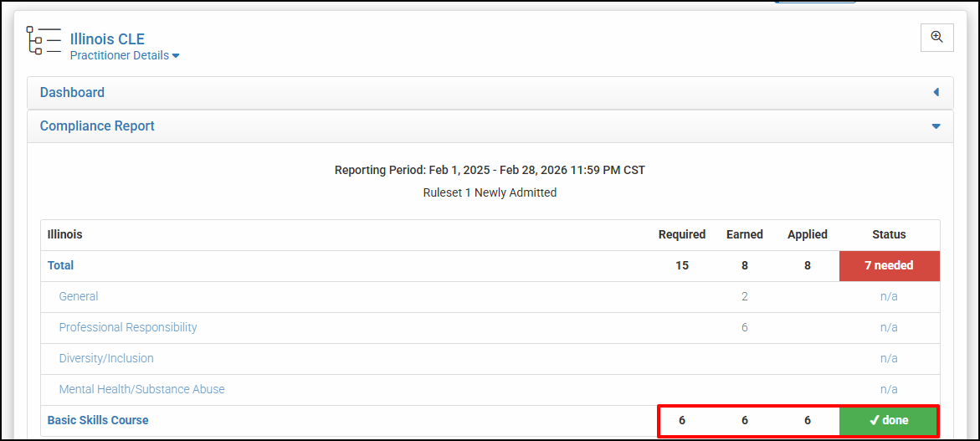Click the n/a status in Diversity/Inclusion row
The height and width of the screenshot is (441, 980).
pyautogui.click(x=889, y=358)
